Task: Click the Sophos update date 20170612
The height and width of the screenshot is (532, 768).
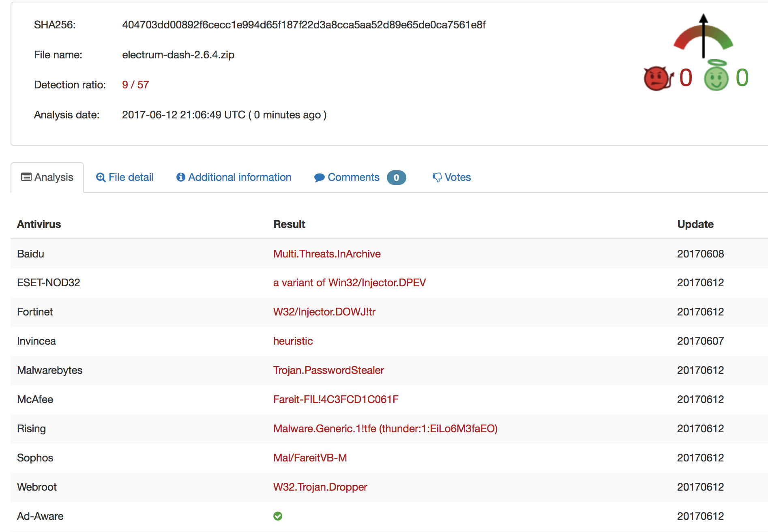Action: point(700,458)
